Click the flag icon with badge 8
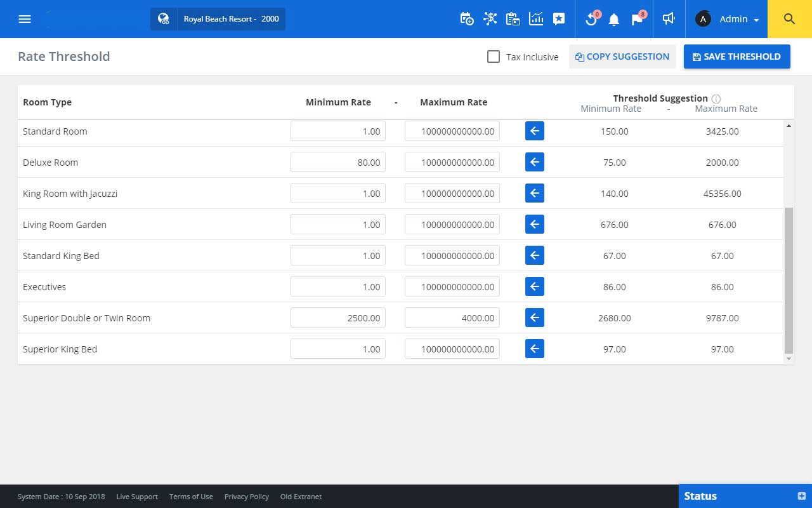Image resolution: width=812 pixels, height=508 pixels. coord(638,19)
